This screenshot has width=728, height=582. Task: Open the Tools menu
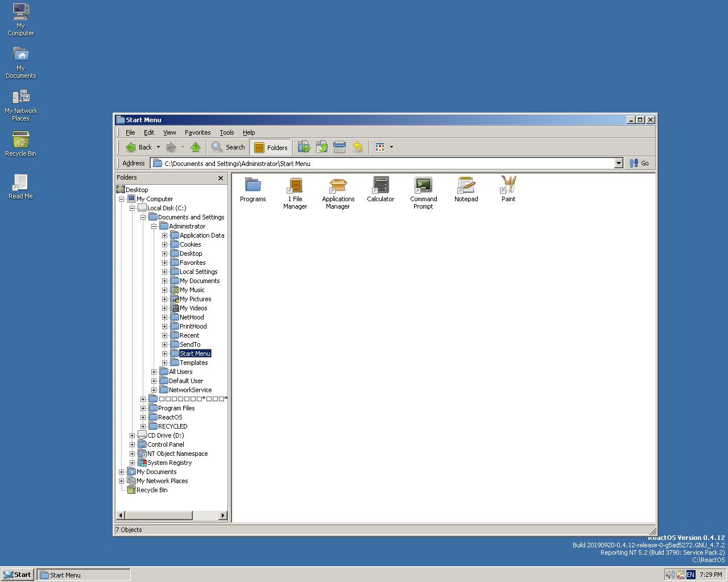227,132
